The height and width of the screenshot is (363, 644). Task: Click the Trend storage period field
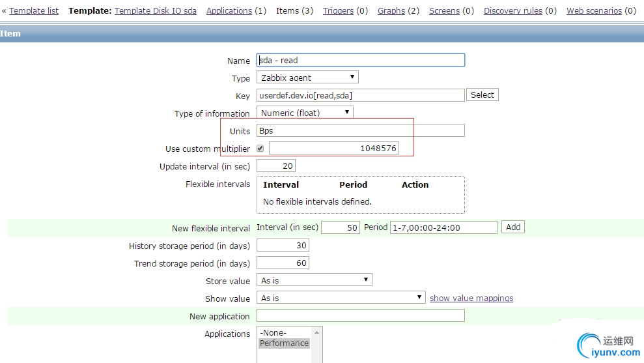(x=283, y=263)
